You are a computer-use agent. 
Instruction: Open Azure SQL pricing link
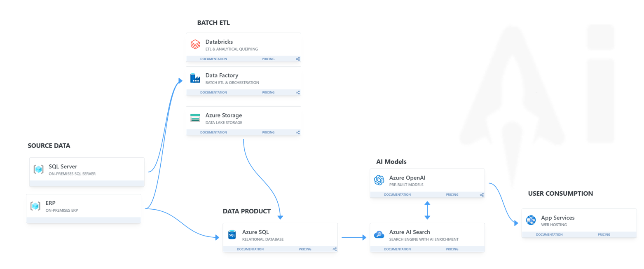pyautogui.click(x=305, y=249)
